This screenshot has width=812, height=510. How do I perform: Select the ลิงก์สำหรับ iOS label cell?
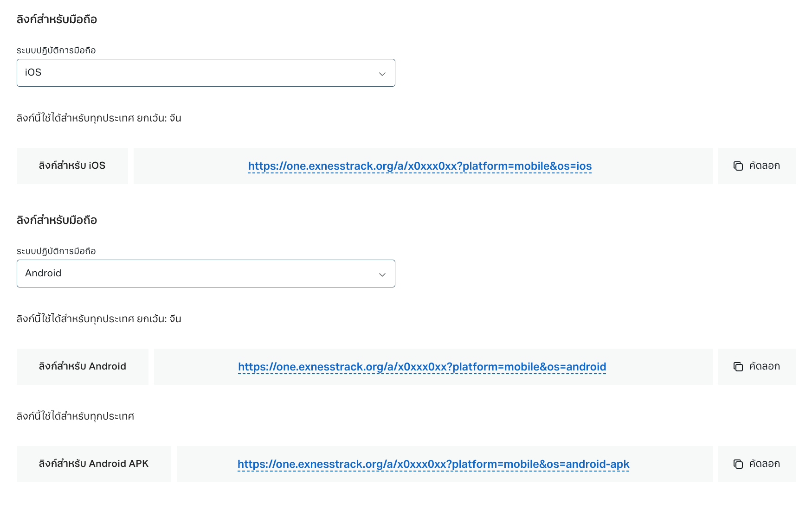(72, 166)
